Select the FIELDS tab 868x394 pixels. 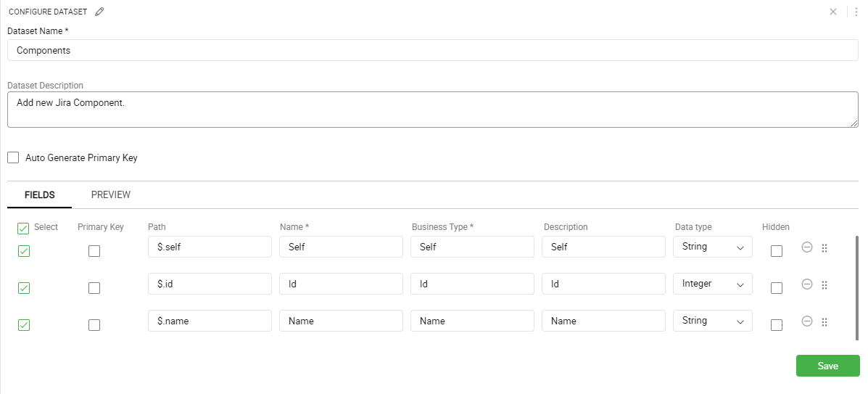pos(40,195)
